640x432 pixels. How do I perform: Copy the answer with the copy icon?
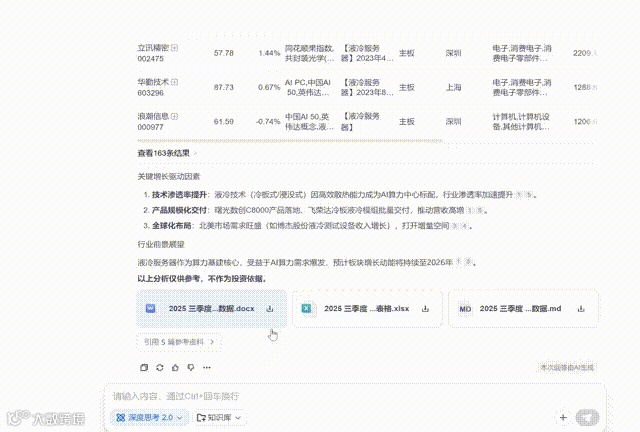click(x=144, y=367)
